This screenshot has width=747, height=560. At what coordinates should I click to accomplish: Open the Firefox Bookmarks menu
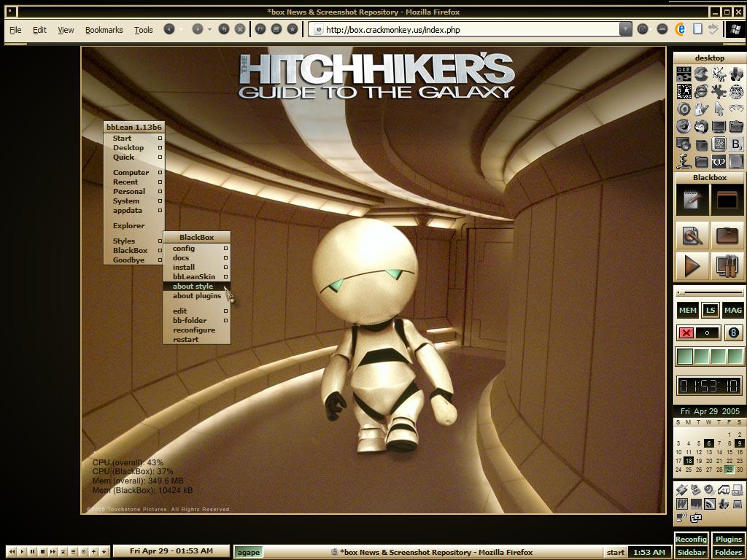[104, 30]
